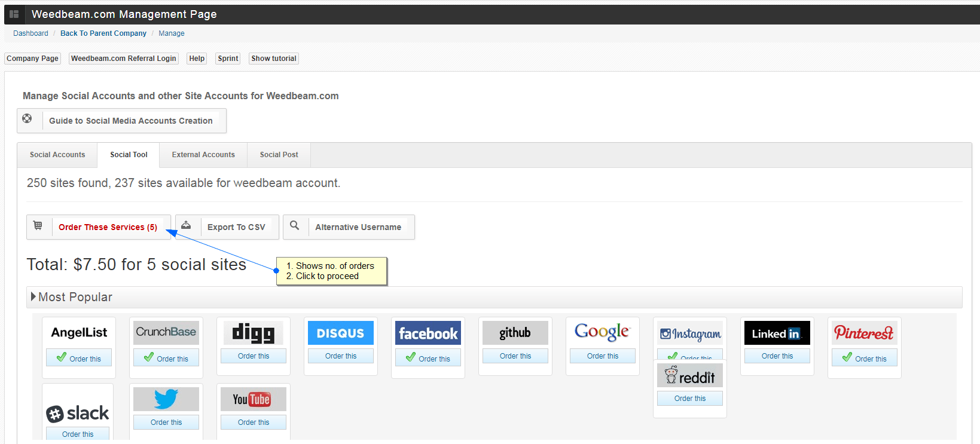Click Show tutorial button
Viewport: 980px width, 444px height.
274,59
